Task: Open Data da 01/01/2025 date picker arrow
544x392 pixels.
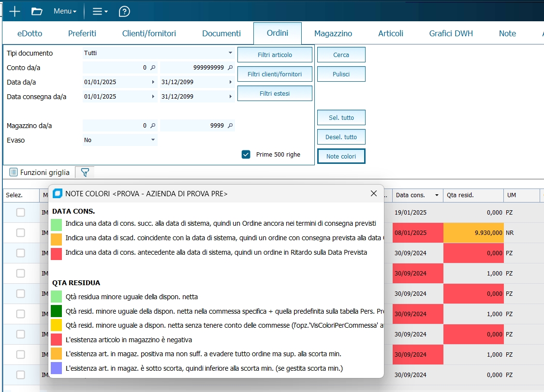Action: (153, 82)
